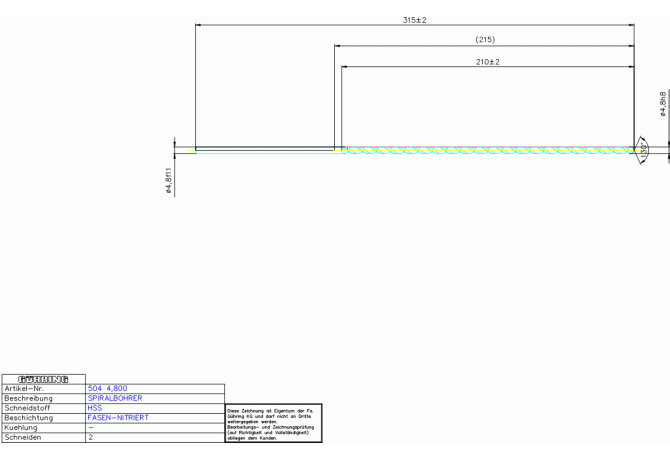Select the Schneiden value 2

click(x=90, y=438)
